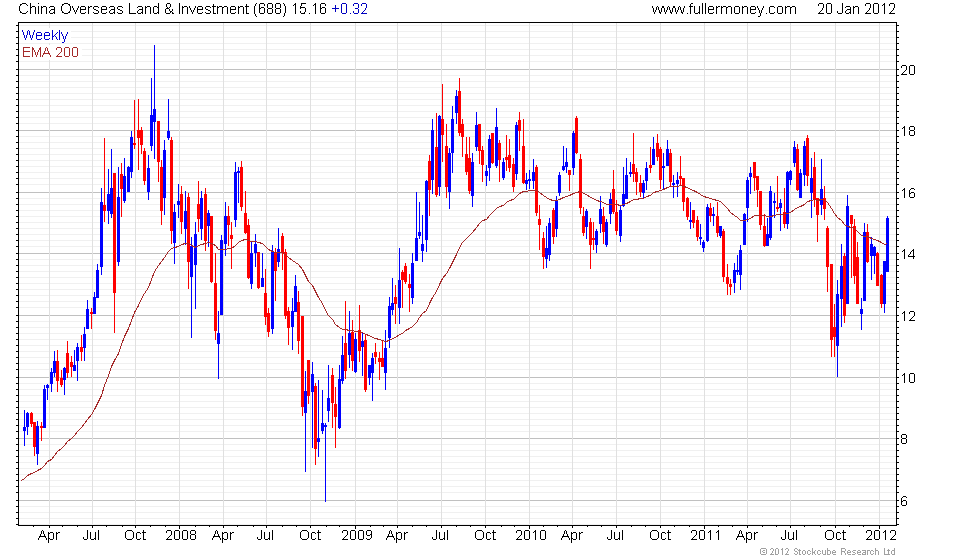Click the 6 price level on the axis
Screen dimensions: 980x560
point(904,501)
